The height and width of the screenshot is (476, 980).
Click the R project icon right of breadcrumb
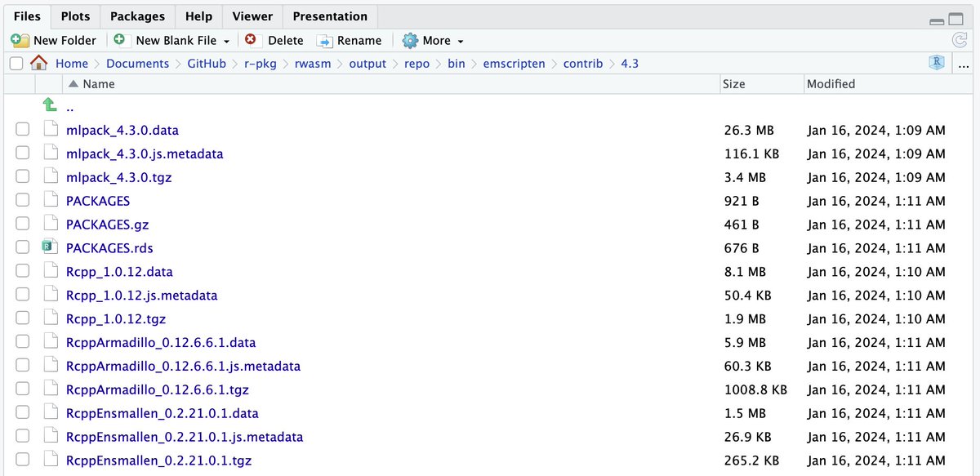pyautogui.click(x=937, y=63)
